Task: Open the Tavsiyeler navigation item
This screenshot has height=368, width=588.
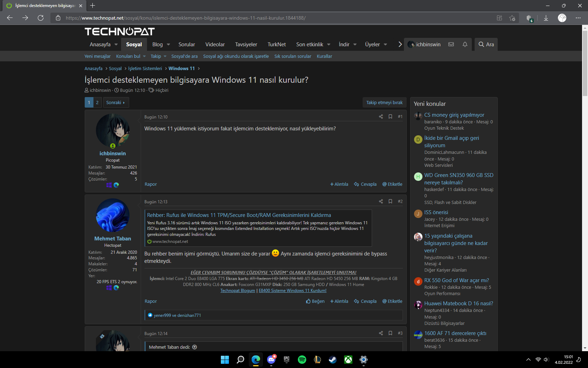Action: 246,45
